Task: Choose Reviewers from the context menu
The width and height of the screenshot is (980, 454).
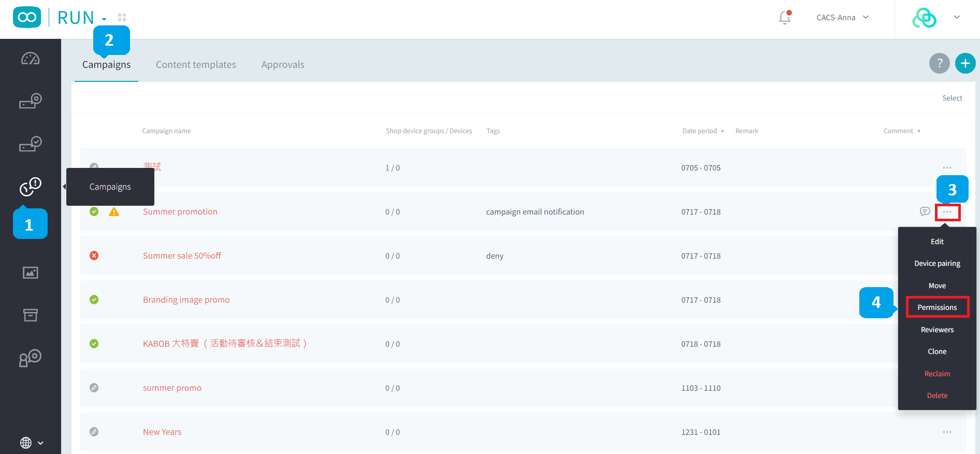Action: click(937, 330)
